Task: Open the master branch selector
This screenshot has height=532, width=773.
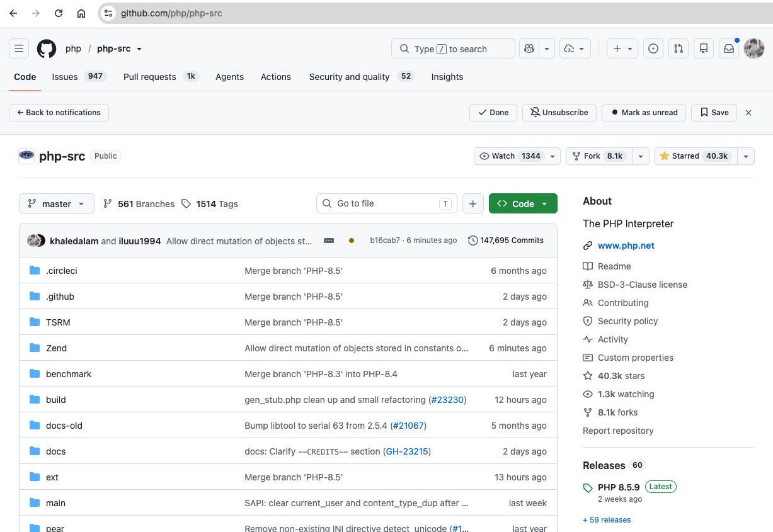Action: tap(57, 204)
